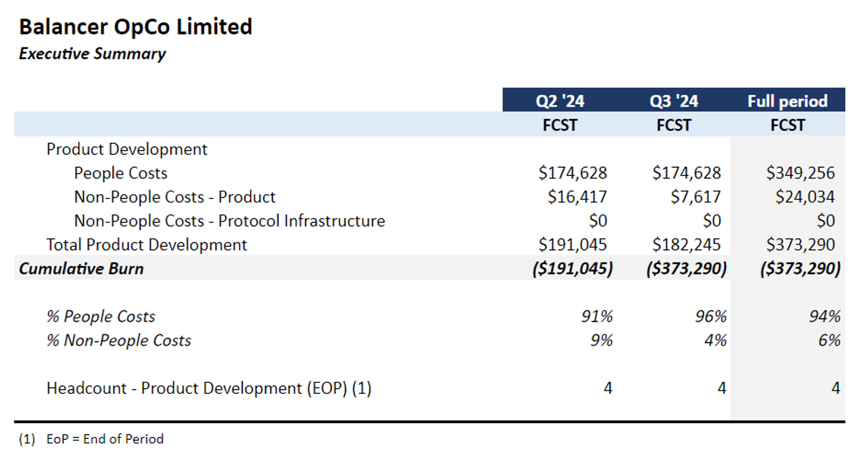This screenshot has width=868, height=468.
Task: Click the Balancer OpCo Limited title
Action: 135,27
